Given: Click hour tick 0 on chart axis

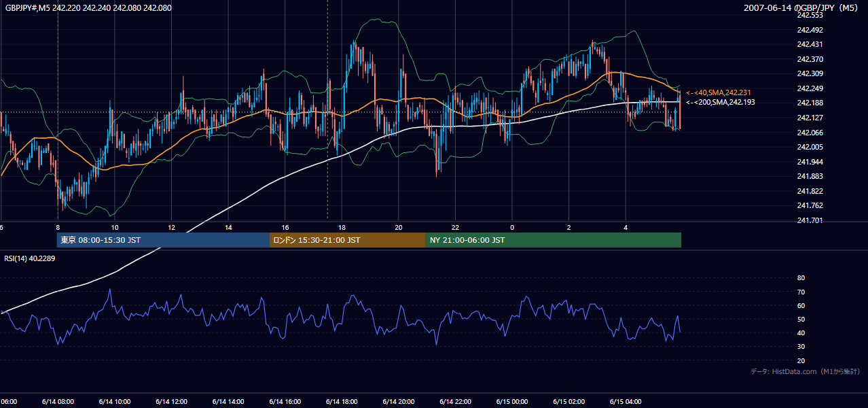Looking at the screenshot, I should coord(511,228).
